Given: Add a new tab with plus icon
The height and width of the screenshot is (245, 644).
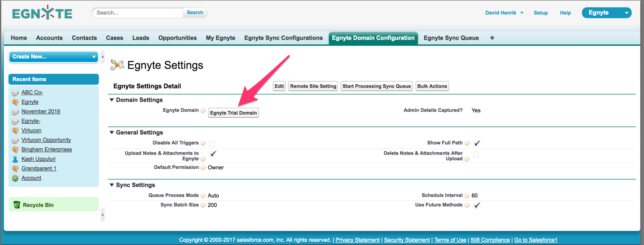Looking at the screenshot, I should coord(492,38).
